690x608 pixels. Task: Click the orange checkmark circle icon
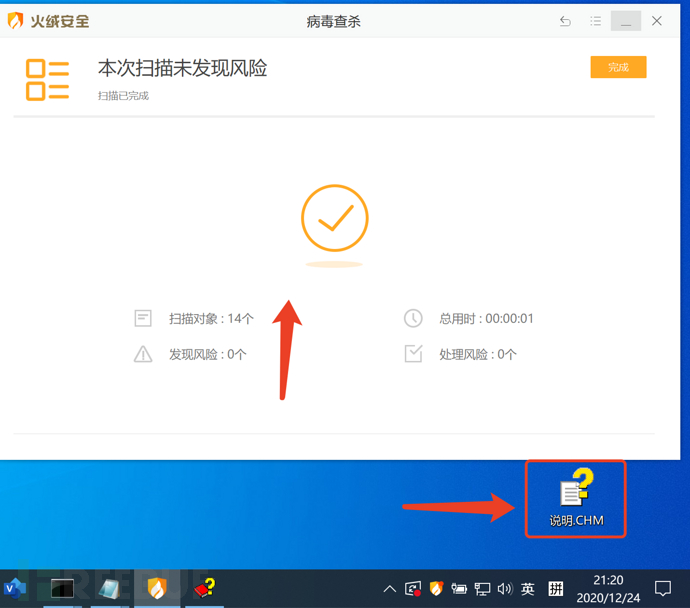tap(334, 218)
